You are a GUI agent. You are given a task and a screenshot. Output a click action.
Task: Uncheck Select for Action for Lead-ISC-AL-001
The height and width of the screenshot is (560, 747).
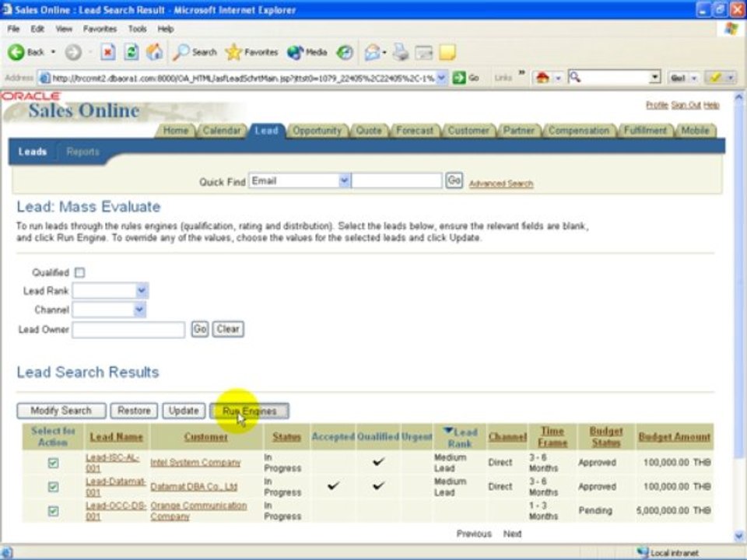coord(54,463)
